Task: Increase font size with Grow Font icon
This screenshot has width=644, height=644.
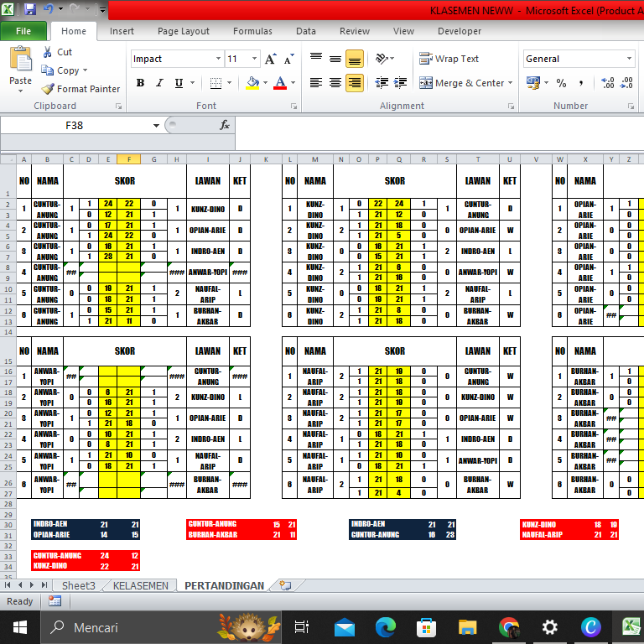Action: coord(270,60)
